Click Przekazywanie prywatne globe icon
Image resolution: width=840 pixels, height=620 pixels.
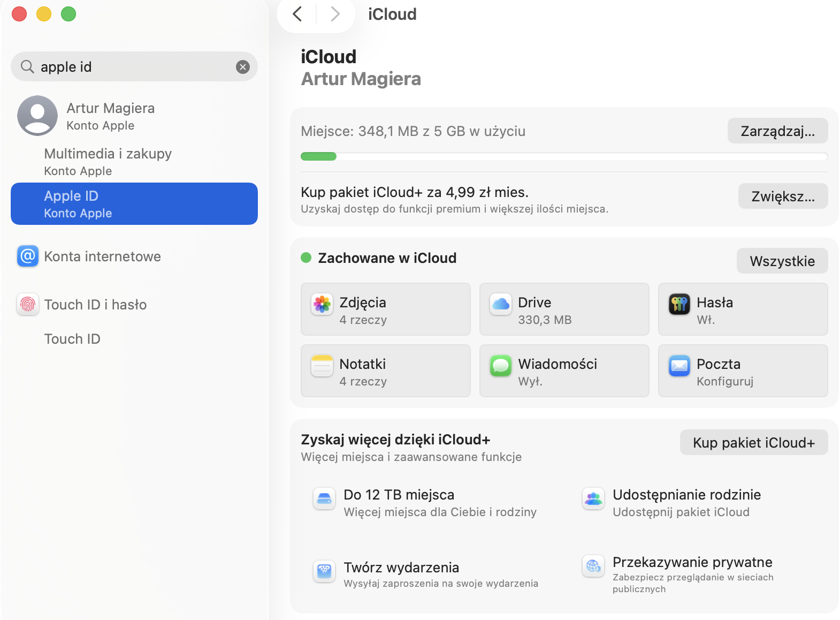[x=593, y=566]
